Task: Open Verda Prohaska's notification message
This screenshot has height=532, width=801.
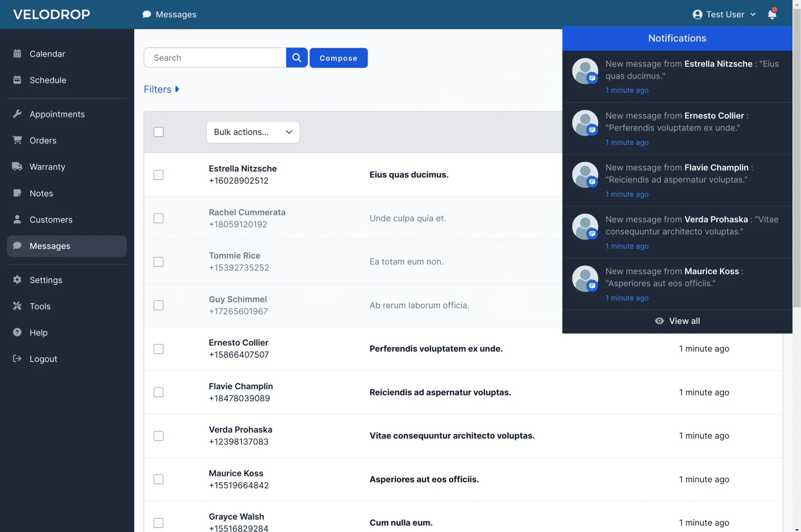Action: click(x=691, y=226)
